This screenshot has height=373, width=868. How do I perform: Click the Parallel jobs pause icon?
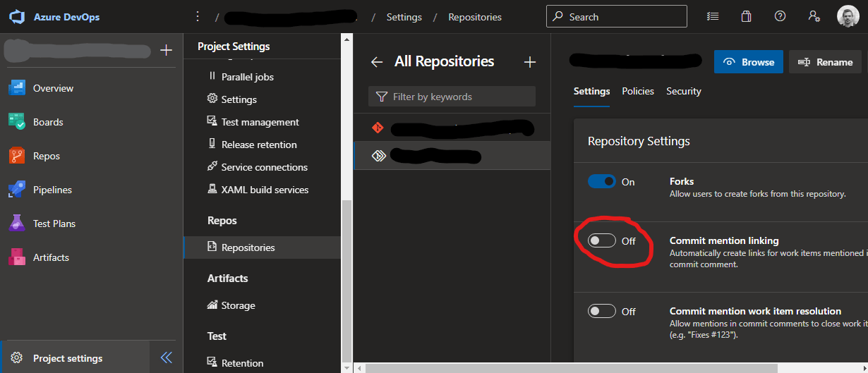point(212,76)
